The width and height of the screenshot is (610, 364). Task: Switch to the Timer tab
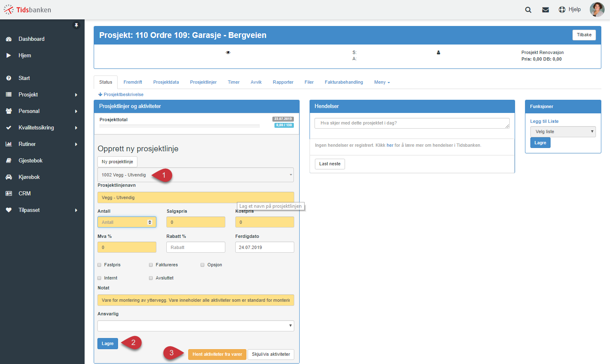tap(234, 82)
